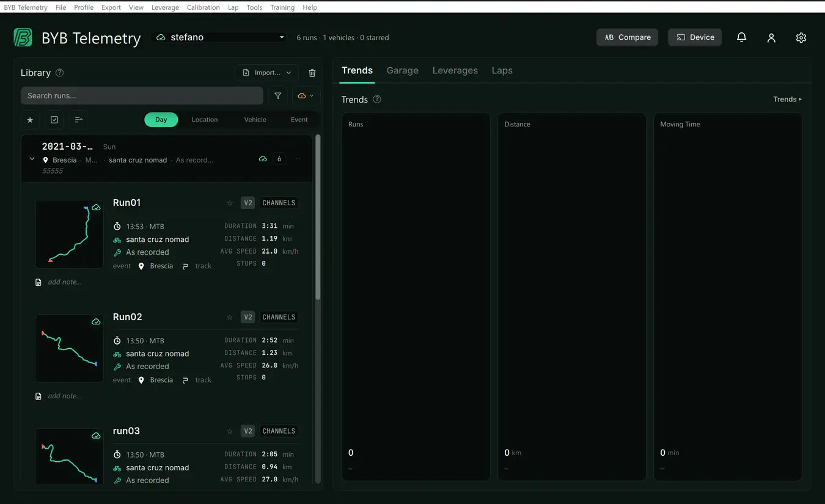Switch to the Garage tab
The image size is (825, 504).
tap(402, 70)
